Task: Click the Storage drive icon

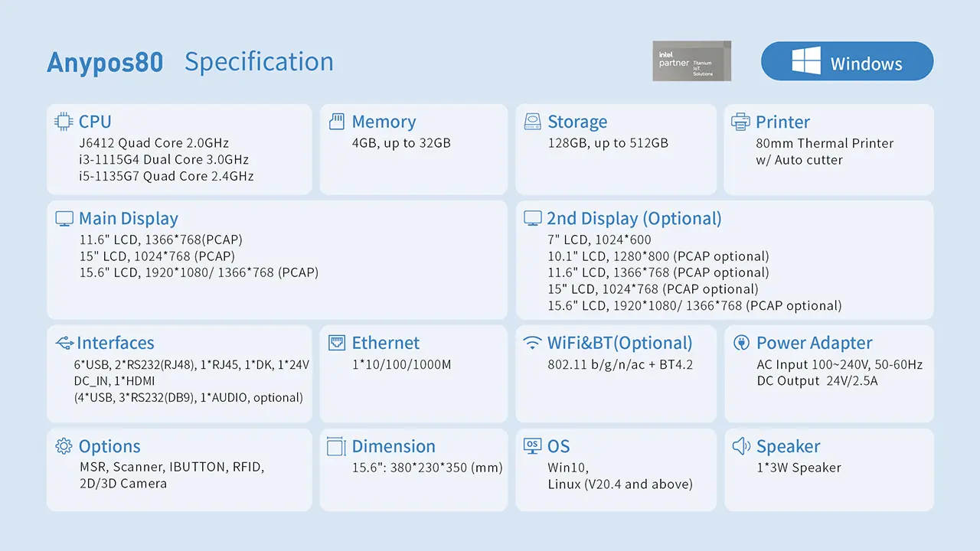Action: (533, 122)
